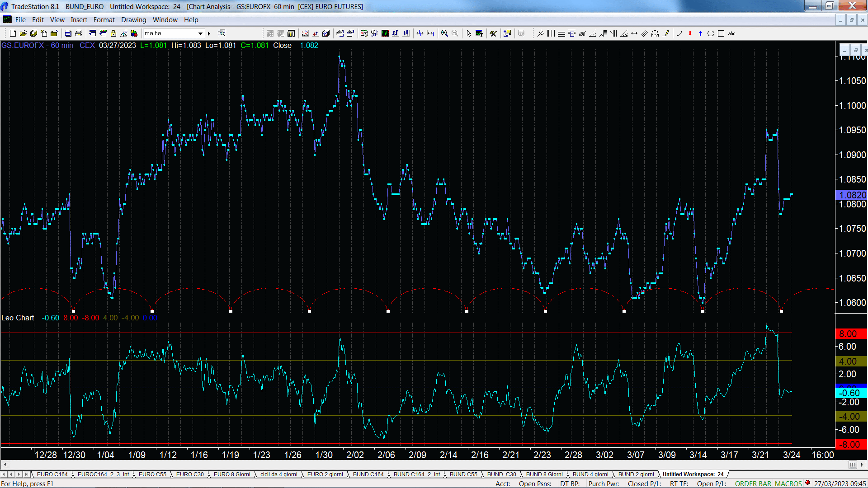The image size is (868, 488).
Task: Click the Symbol lookup binoculars icon
Action: (x=222, y=33)
